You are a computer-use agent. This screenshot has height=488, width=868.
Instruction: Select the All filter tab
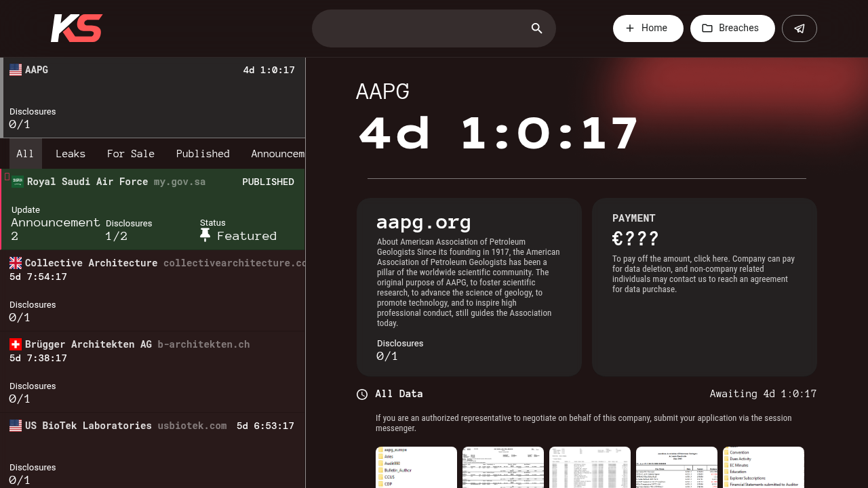tap(25, 154)
